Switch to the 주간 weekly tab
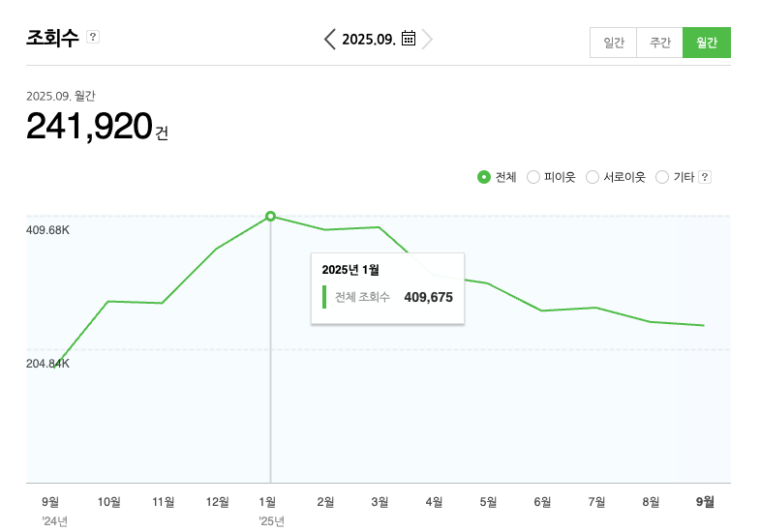This screenshot has height=532, width=760. pyautogui.click(x=659, y=44)
